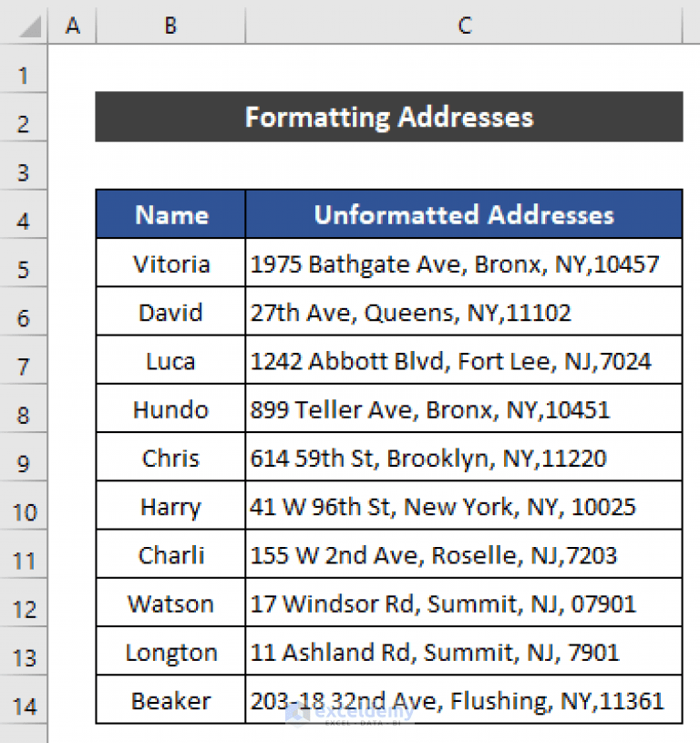Viewport: 700px width, 743px height.
Task: Select Beaker's address cell
Action: point(458,700)
